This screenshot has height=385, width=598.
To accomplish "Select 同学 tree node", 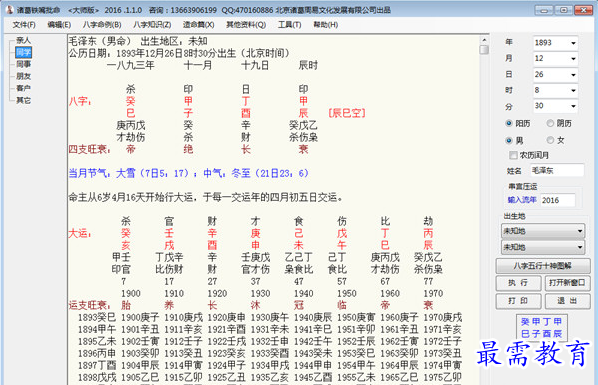I will (x=23, y=52).
